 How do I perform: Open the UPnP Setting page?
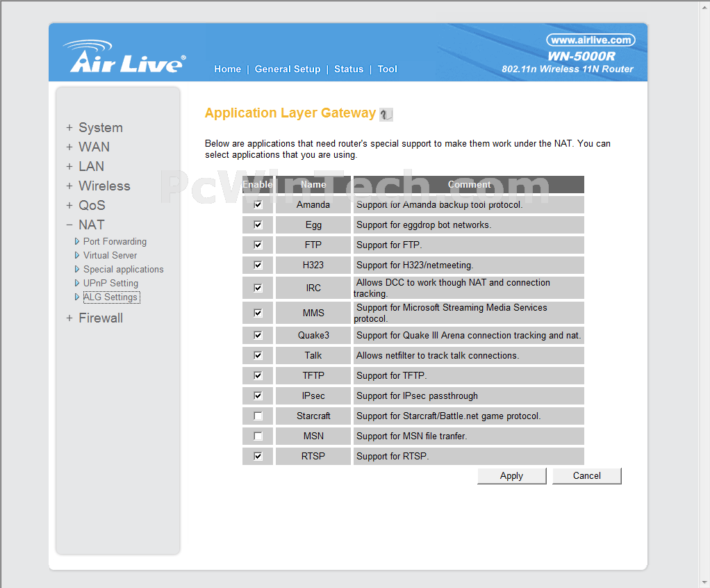[110, 283]
